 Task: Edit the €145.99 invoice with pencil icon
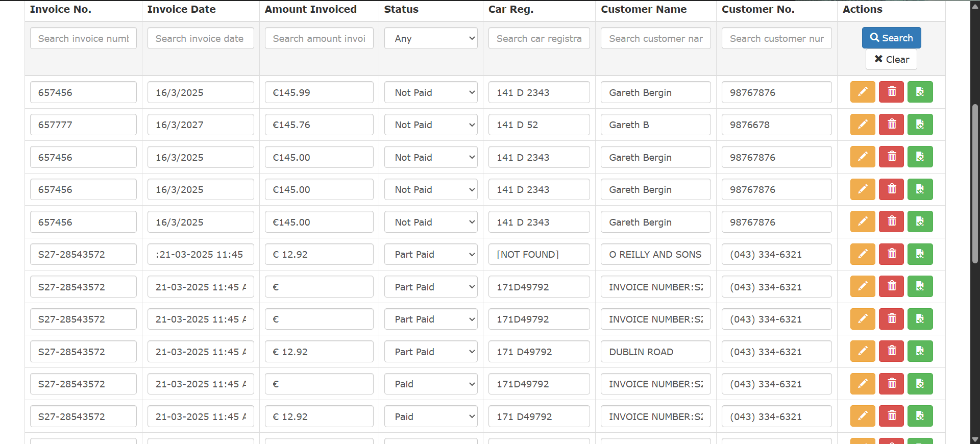pos(862,92)
